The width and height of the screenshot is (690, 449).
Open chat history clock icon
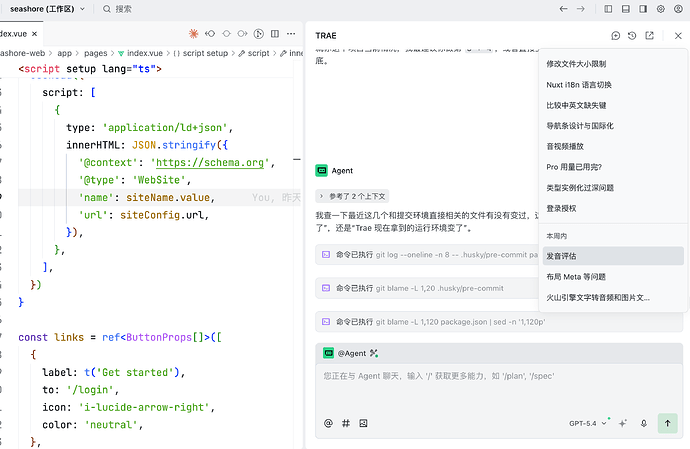tap(632, 36)
